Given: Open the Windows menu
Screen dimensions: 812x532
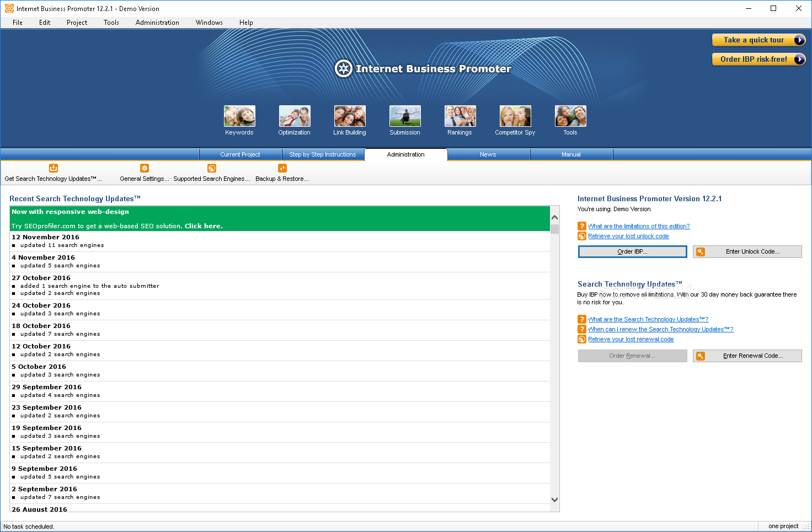Looking at the screenshot, I should [x=209, y=23].
